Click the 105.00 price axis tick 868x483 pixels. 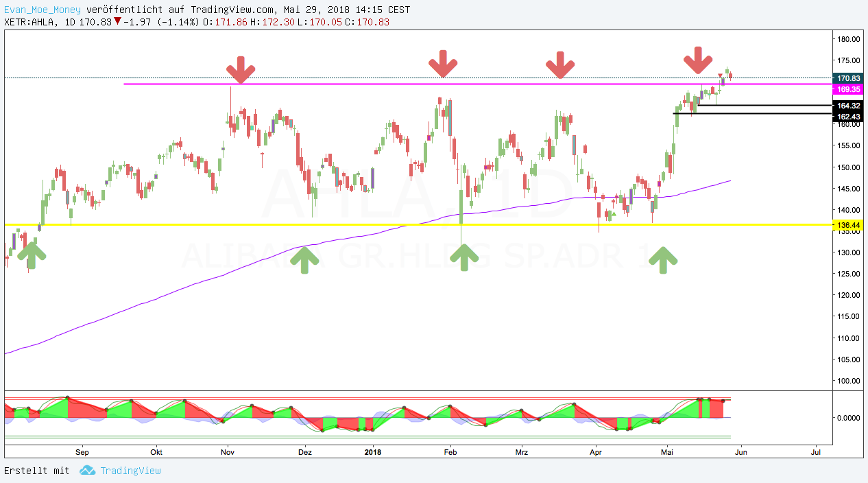click(x=849, y=360)
